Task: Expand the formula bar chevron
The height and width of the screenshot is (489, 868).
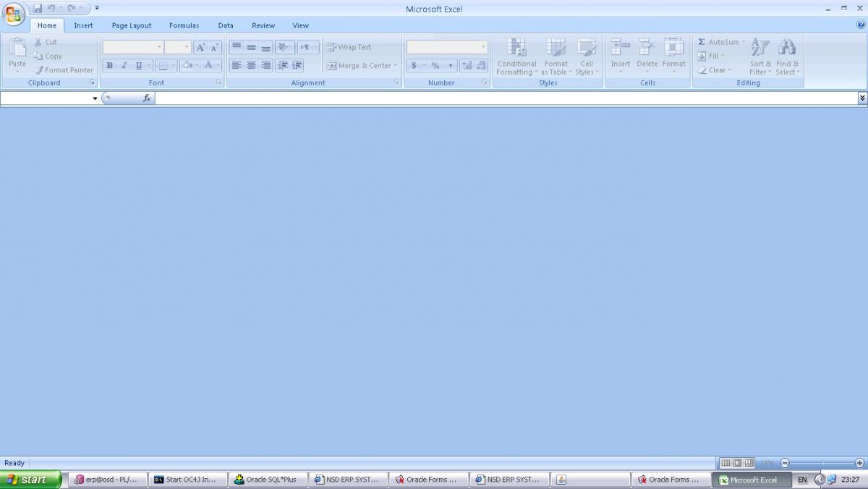Action: coord(862,98)
